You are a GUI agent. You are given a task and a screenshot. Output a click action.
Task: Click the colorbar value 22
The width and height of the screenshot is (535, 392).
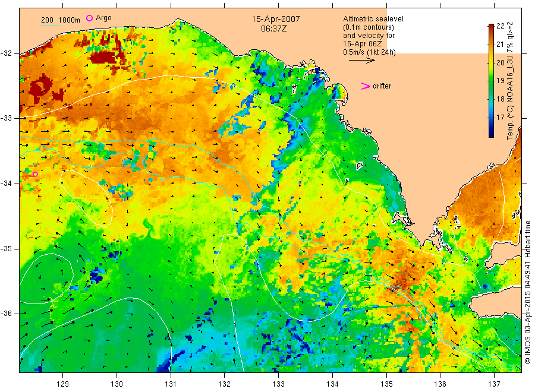500,26
